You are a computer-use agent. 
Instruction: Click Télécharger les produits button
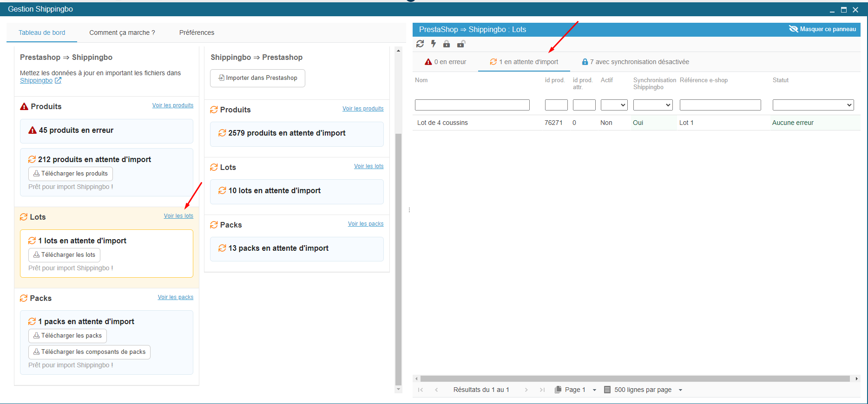click(x=71, y=174)
